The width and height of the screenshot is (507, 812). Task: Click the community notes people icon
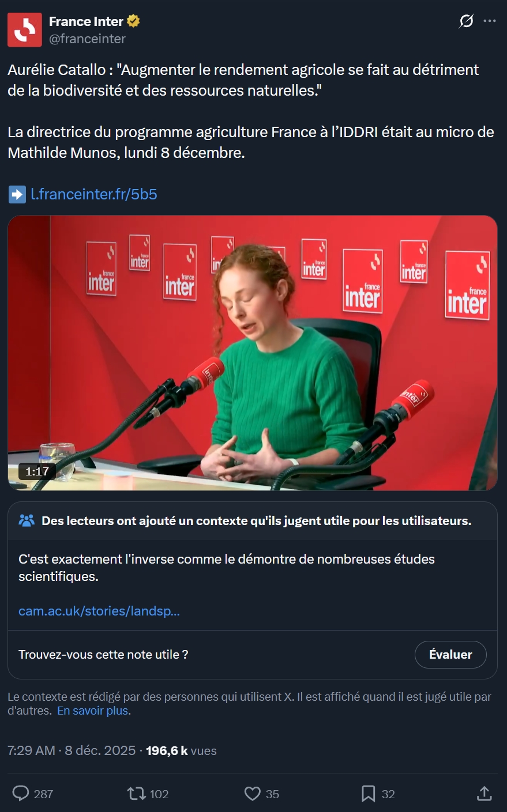[27, 520]
